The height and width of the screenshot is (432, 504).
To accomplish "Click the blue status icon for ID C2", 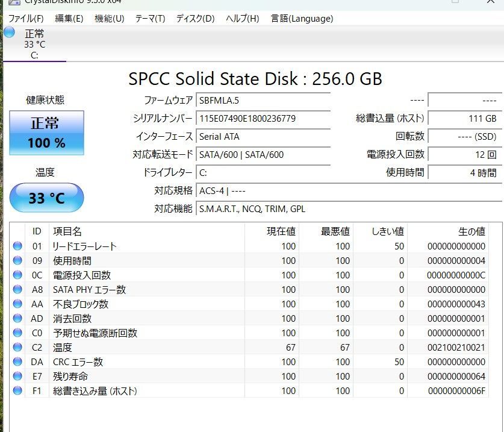I will coord(17,348).
